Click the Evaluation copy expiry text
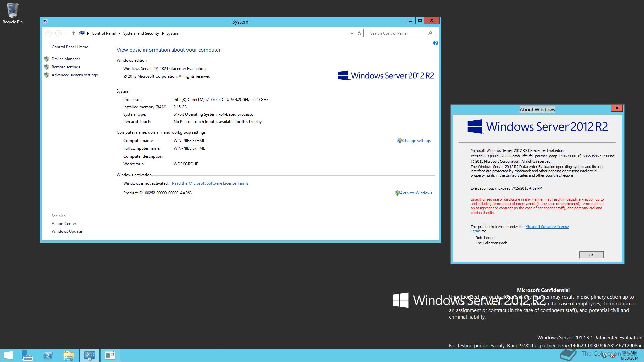 point(506,188)
